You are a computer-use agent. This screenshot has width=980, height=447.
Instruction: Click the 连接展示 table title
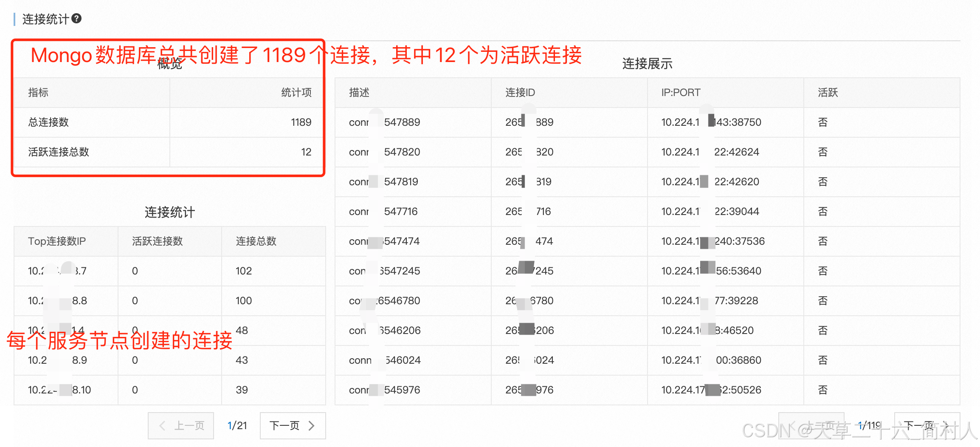click(x=647, y=64)
